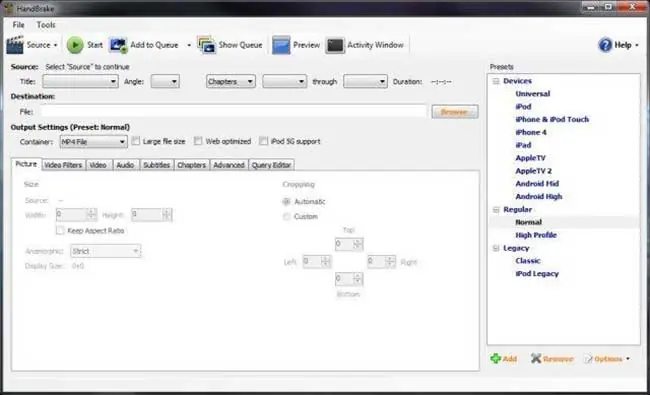Select the iPad preset
650x395 pixels.
coord(523,145)
